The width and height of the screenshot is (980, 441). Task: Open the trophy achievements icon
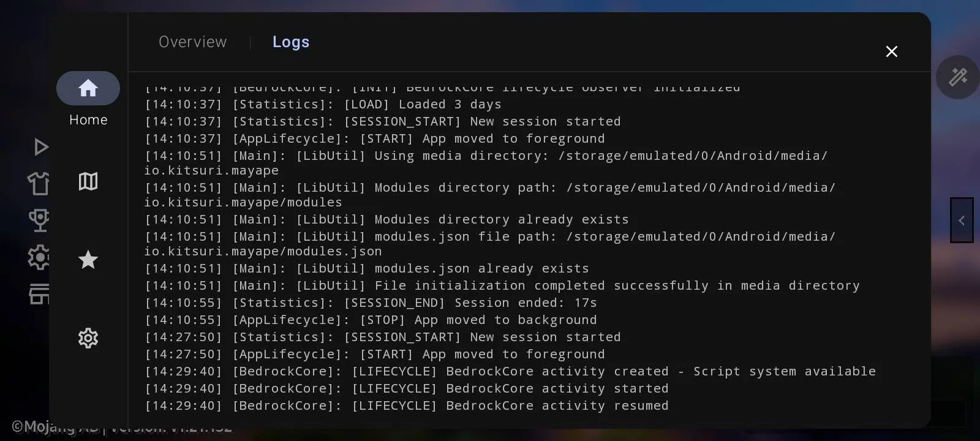coord(39,220)
